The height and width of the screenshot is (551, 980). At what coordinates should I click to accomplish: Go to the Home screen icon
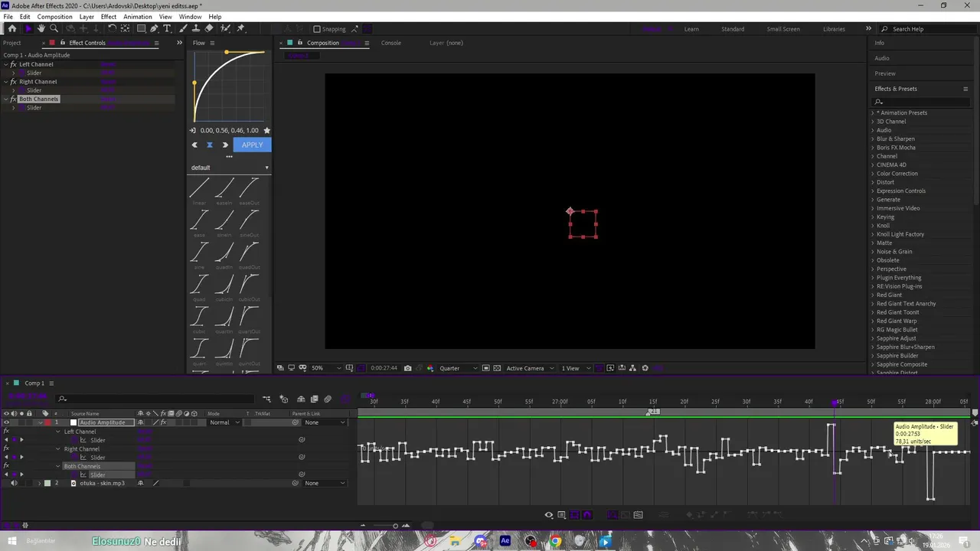[12, 28]
